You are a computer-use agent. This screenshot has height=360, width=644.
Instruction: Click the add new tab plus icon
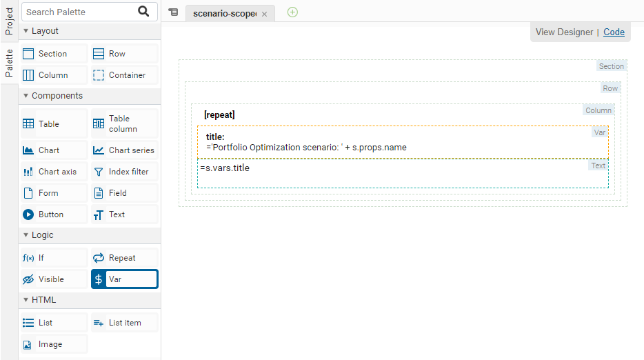click(292, 12)
